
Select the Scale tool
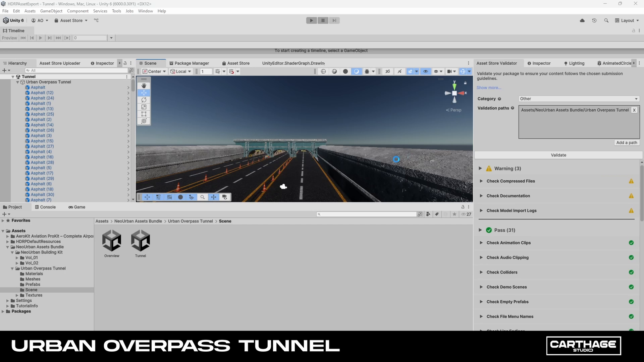click(144, 107)
